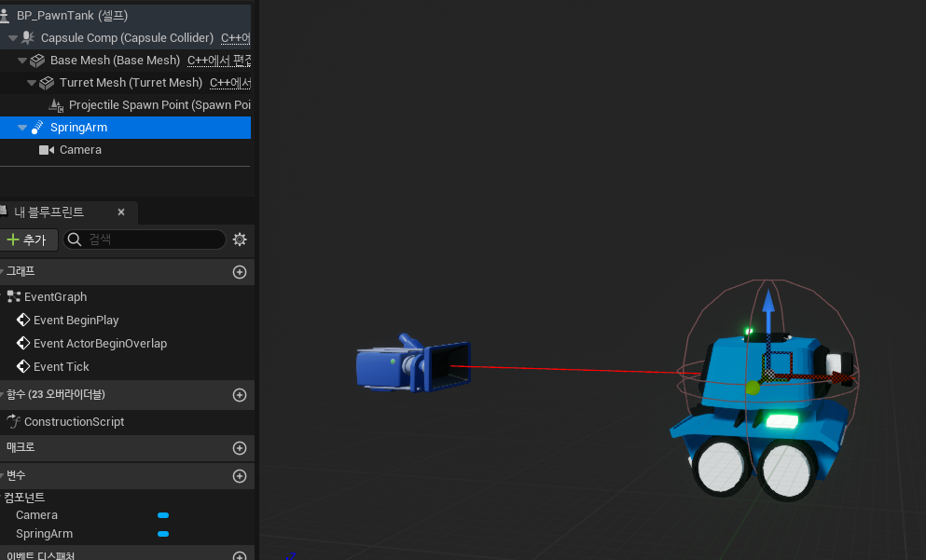This screenshot has width=926, height=560.
Task: Add an event dispatcher with plus icon
Action: tap(239, 556)
